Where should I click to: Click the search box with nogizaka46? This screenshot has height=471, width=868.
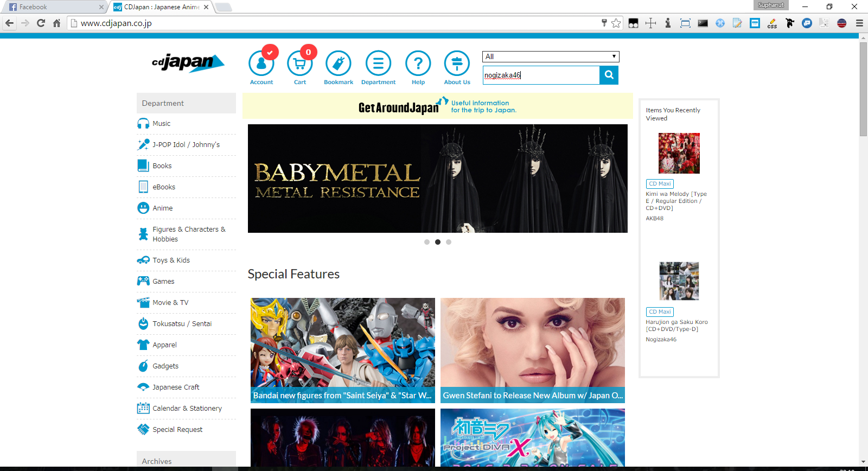pos(541,75)
